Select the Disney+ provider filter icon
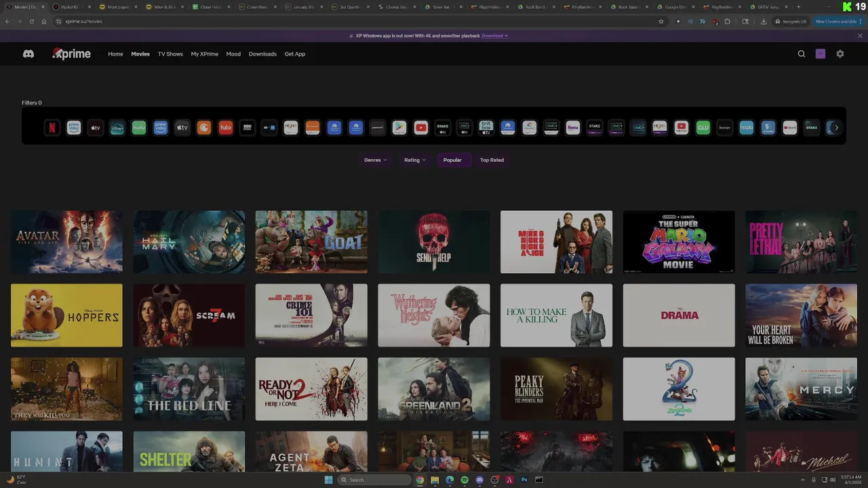Viewport: 868px width, 488px height. tap(117, 127)
